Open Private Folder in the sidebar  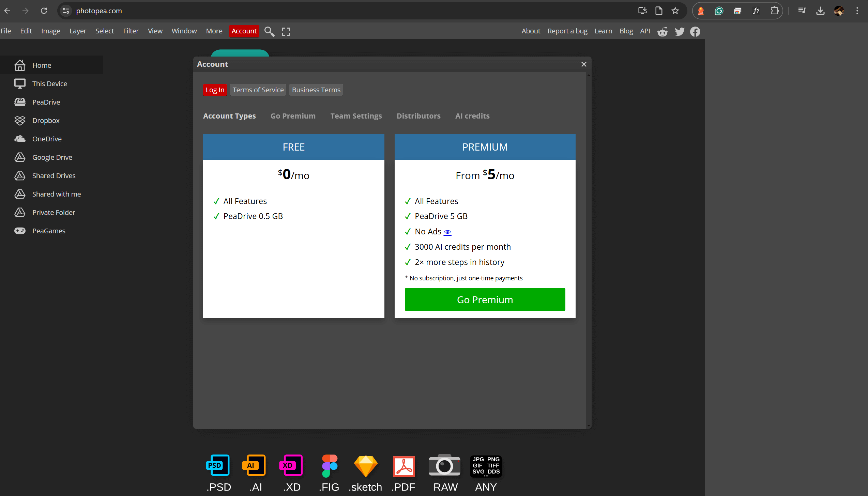pos(52,212)
